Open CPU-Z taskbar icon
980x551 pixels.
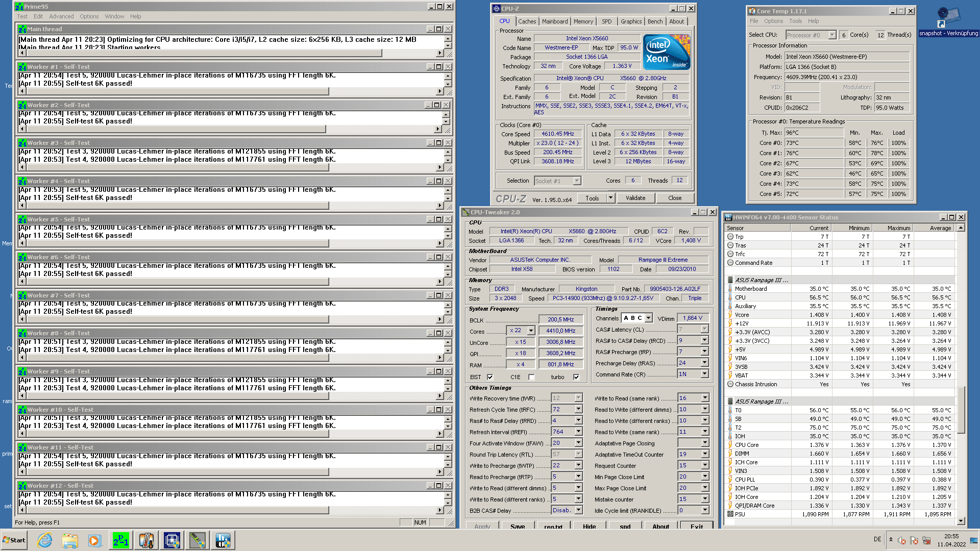point(172,540)
